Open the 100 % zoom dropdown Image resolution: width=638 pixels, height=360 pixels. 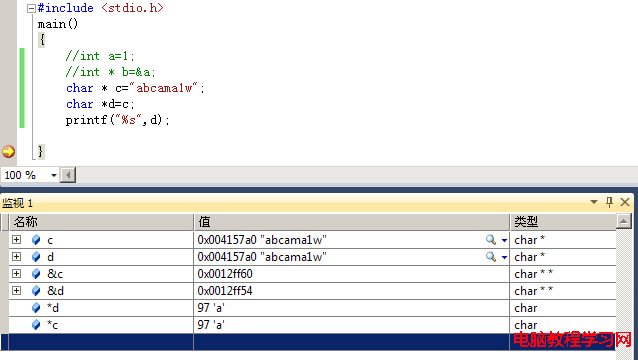coord(53,175)
